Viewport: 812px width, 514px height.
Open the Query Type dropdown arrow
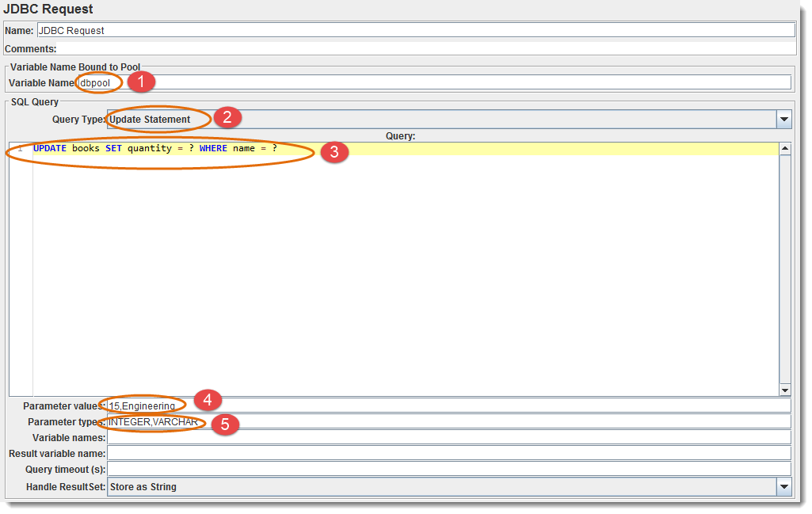pyautogui.click(x=784, y=119)
